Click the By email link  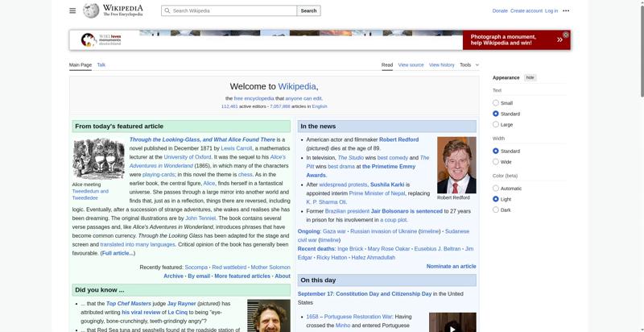tap(199, 276)
